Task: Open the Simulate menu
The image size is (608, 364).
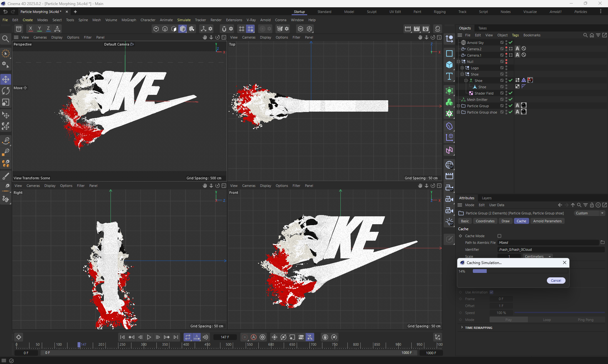Action: click(184, 20)
